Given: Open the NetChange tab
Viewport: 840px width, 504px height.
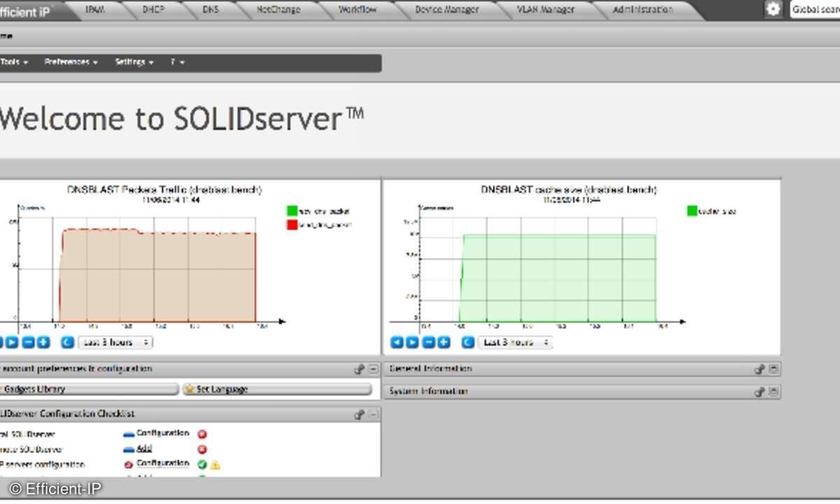Looking at the screenshot, I should click(278, 10).
